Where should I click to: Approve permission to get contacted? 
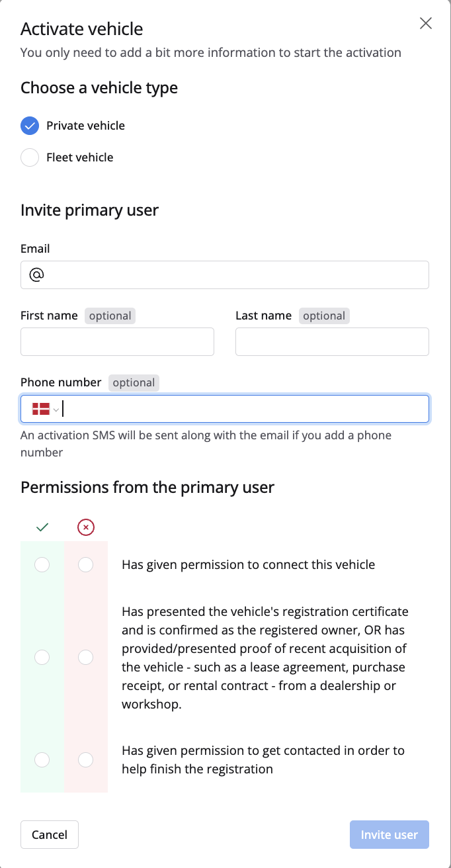click(x=42, y=759)
